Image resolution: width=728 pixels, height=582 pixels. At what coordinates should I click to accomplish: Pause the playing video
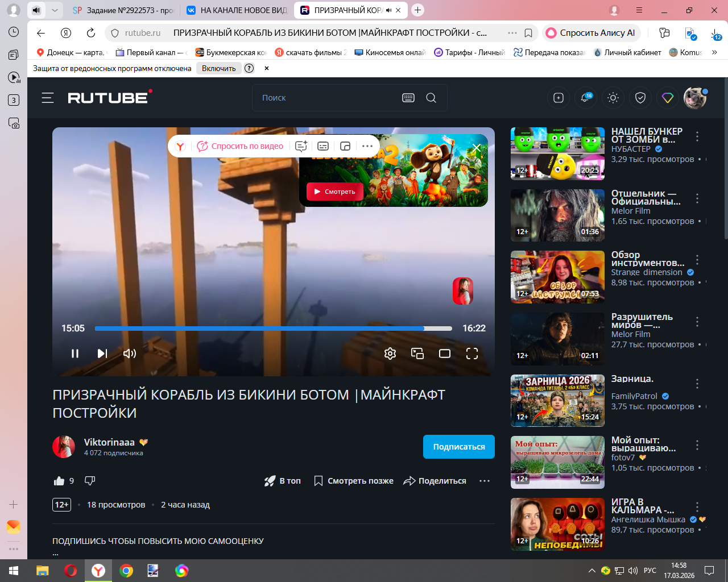[75, 354]
